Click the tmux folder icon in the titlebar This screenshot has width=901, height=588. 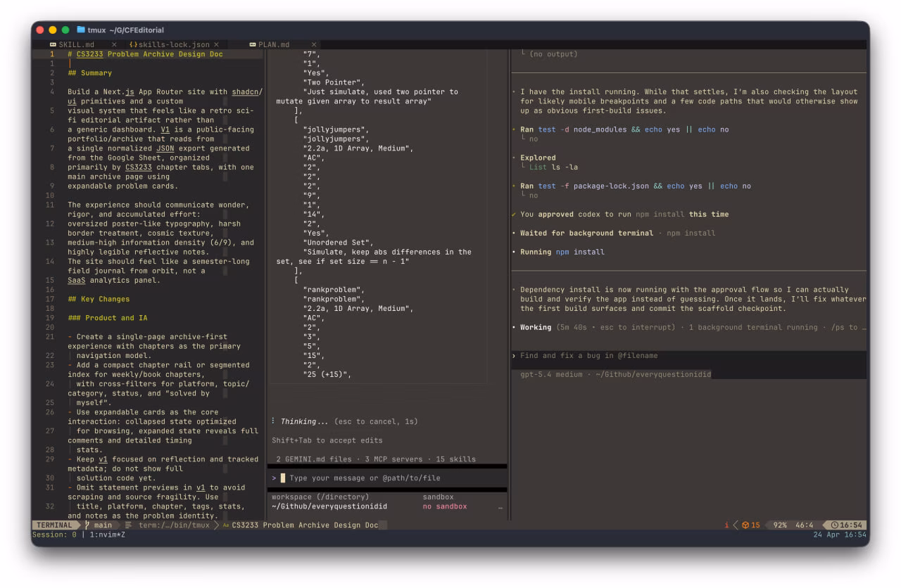[80, 30]
